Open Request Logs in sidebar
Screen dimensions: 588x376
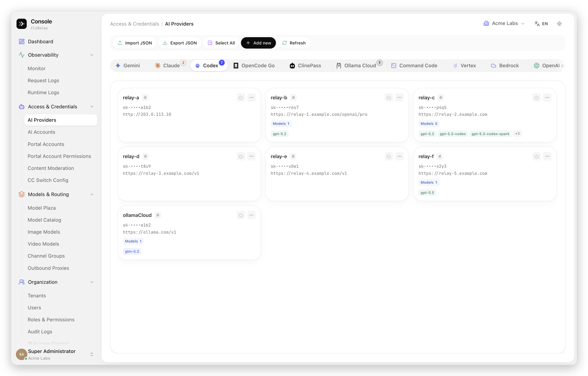point(43,81)
